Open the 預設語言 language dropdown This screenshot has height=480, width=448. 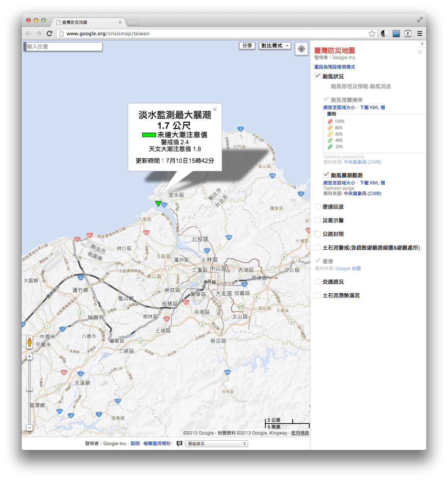216,443
